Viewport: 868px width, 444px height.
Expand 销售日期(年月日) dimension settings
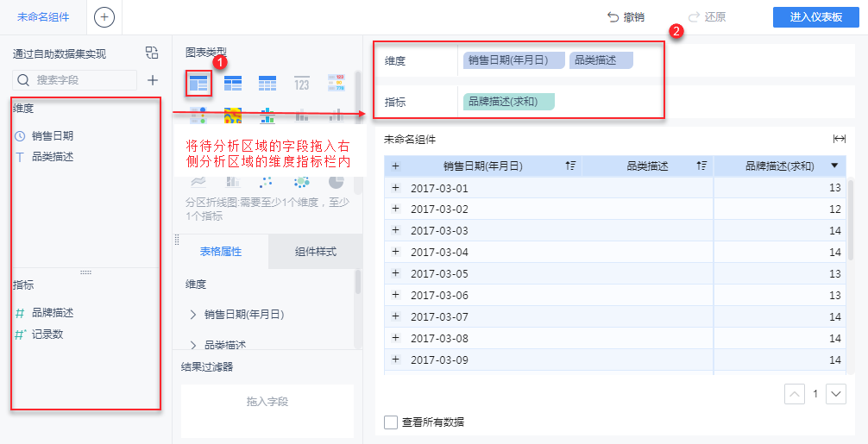pos(193,315)
